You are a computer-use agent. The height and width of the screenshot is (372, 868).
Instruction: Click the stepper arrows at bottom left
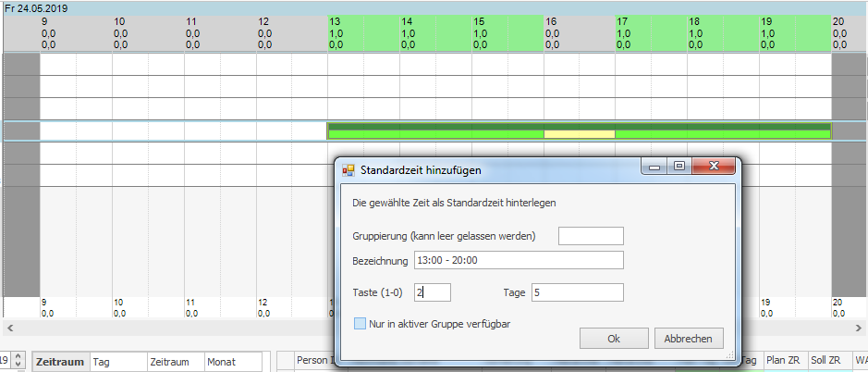point(18,362)
